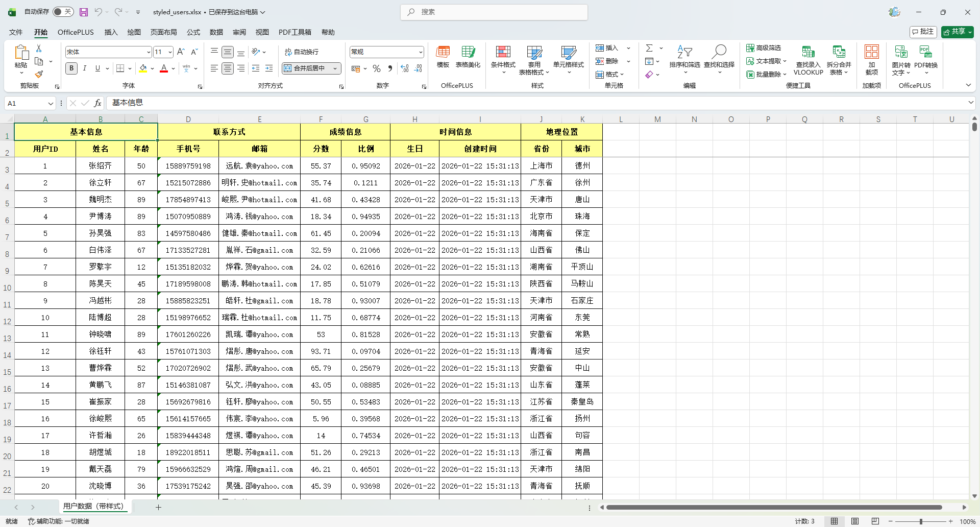Viewport: 980px width, 527px height.
Task: Click the percent style icon
Action: tap(377, 68)
